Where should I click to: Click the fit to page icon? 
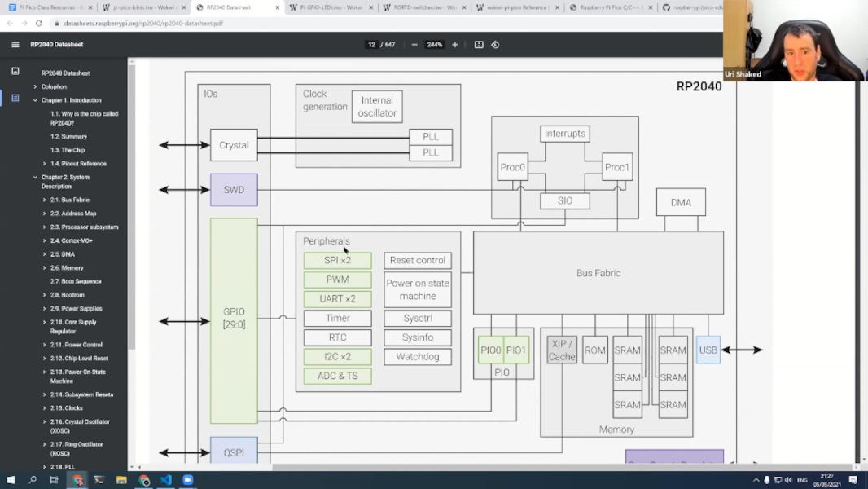pos(479,45)
